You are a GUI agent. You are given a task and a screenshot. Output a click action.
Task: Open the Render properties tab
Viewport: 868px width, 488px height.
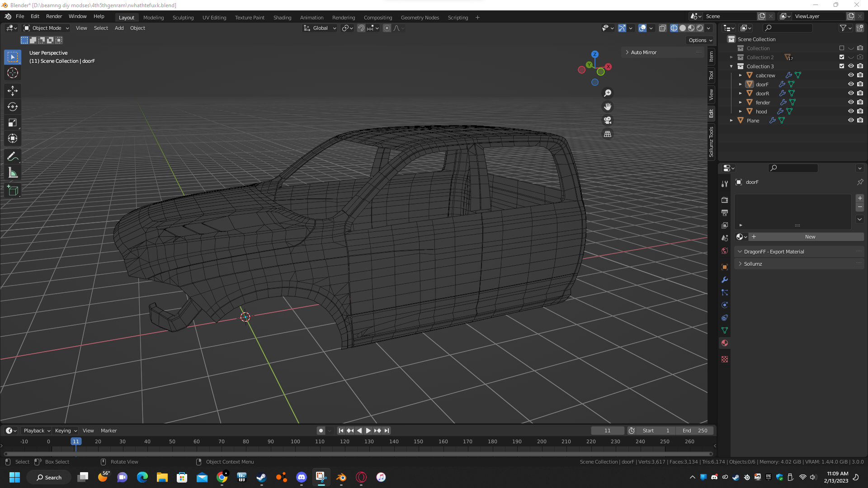click(725, 200)
